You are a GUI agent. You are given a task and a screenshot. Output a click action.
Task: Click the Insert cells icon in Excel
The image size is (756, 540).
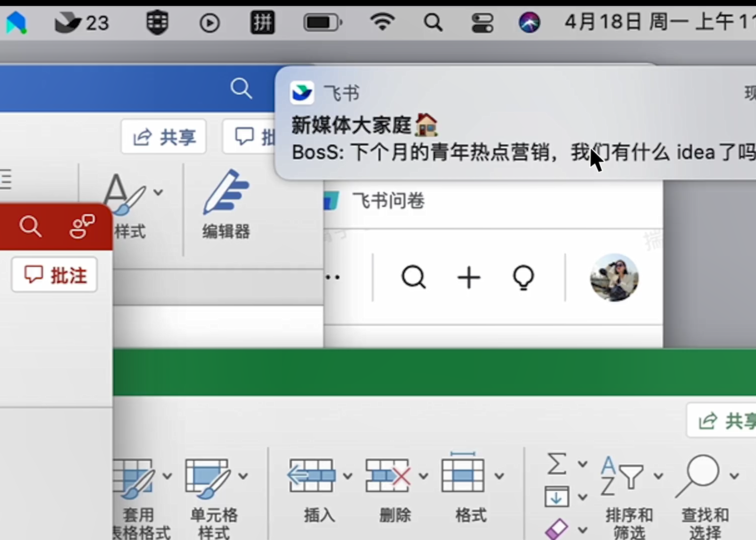pyautogui.click(x=311, y=475)
